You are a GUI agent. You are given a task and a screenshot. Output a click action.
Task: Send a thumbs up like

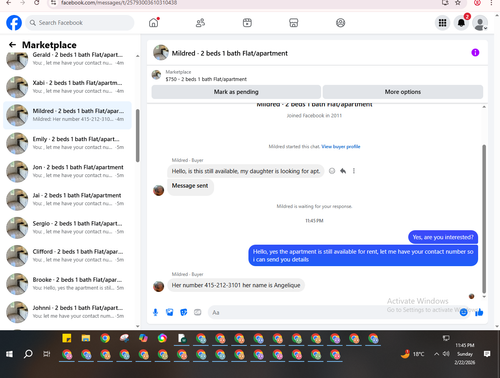(479, 312)
